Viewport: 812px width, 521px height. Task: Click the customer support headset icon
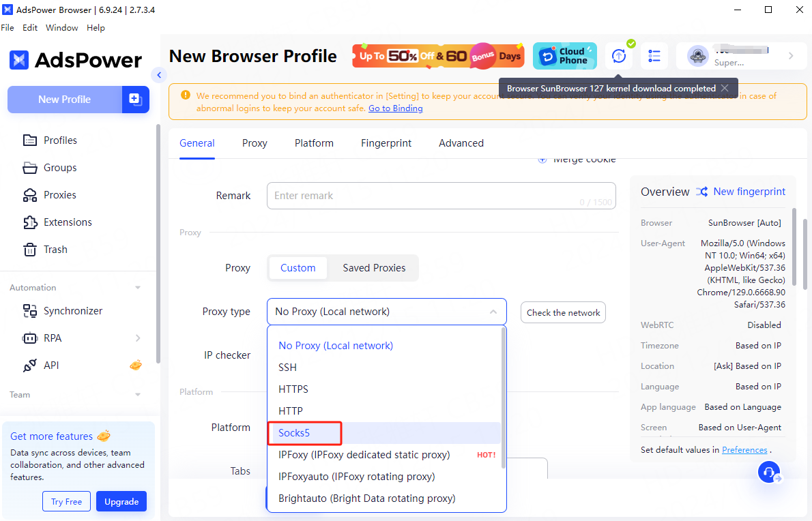coord(769,472)
